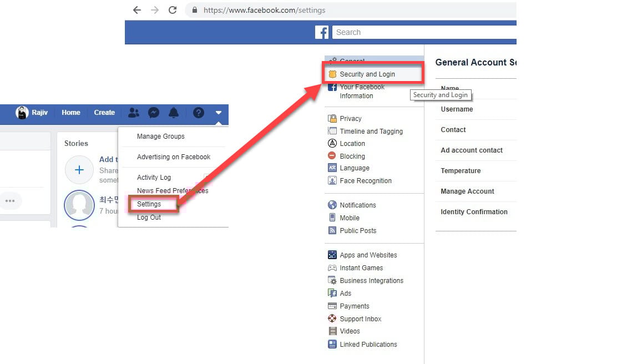Select Manage Groups menu entry
This screenshot has width=617, height=364.
(160, 136)
